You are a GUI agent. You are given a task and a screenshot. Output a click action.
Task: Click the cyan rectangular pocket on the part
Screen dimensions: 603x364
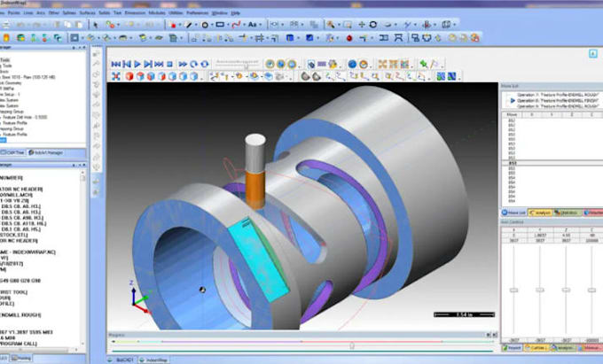point(258,261)
